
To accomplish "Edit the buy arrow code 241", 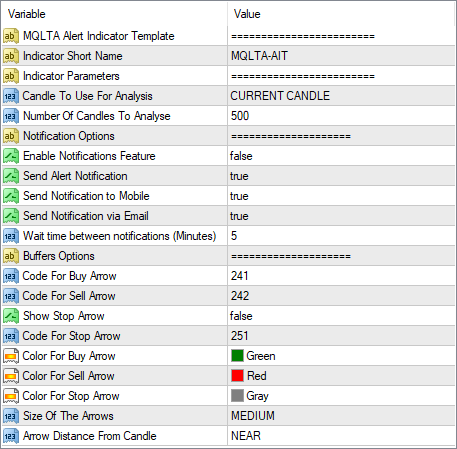I will pyautogui.click(x=240, y=276).
